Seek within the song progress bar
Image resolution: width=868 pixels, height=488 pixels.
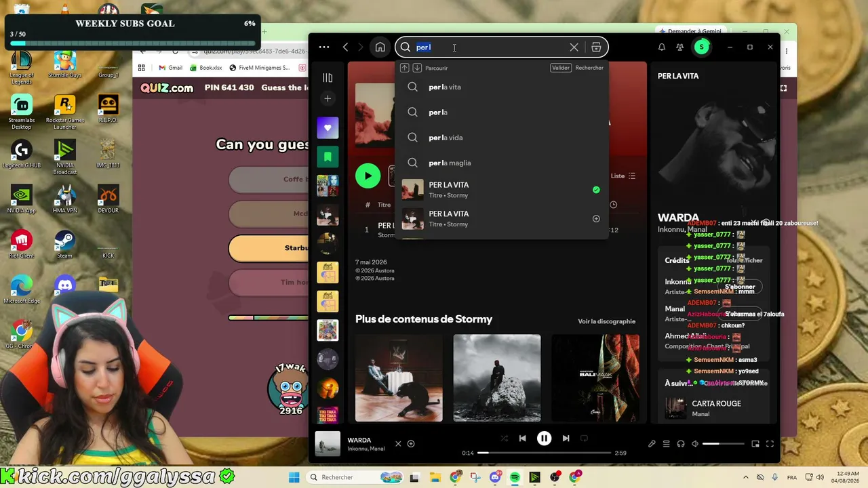point(544,453)
